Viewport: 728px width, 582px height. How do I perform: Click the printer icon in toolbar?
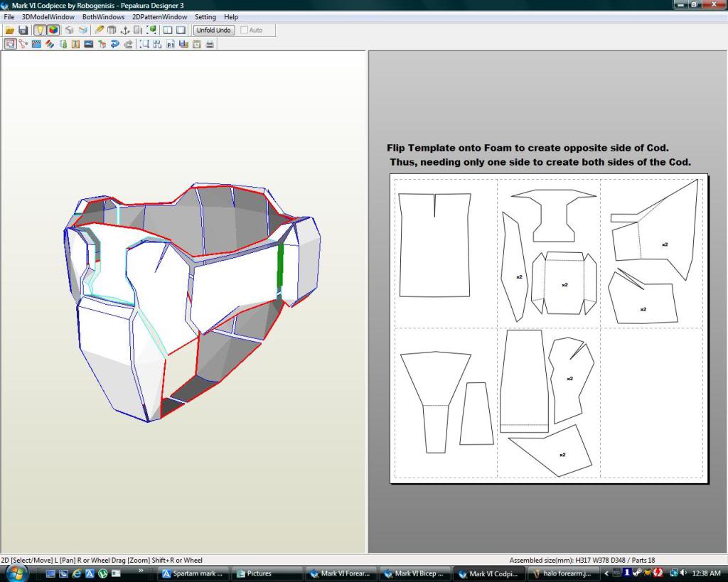coord(210,44)
